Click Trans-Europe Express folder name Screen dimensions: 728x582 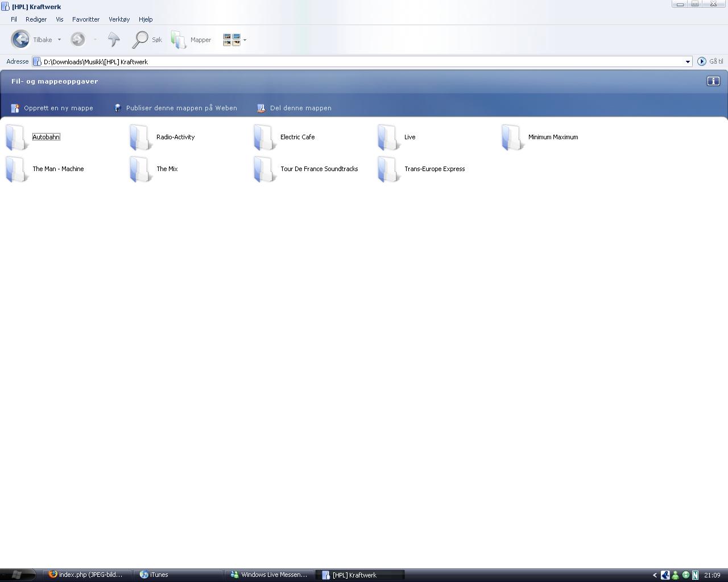(x=435, y=169)
